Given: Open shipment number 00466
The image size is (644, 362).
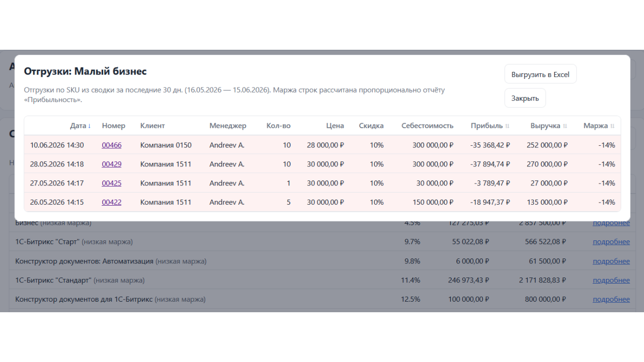Looking at the screenshot, I should click(112, 145).
